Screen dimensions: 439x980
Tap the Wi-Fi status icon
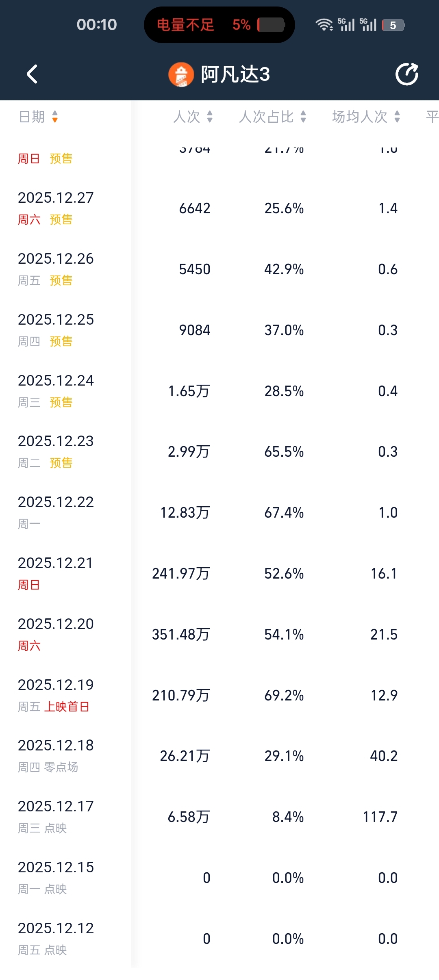point(324,25)
